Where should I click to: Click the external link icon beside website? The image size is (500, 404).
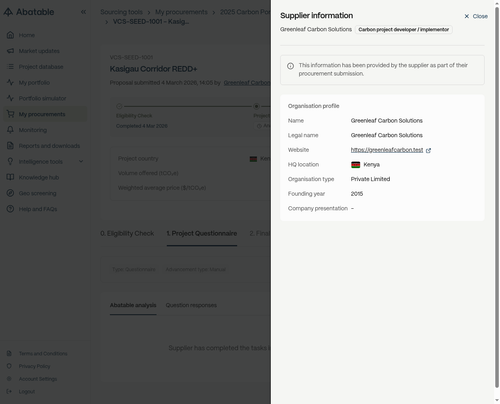coord(428,151)
